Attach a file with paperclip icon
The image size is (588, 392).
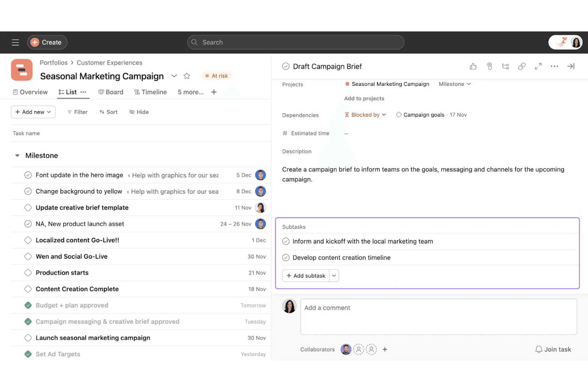[x=489, y=66]
